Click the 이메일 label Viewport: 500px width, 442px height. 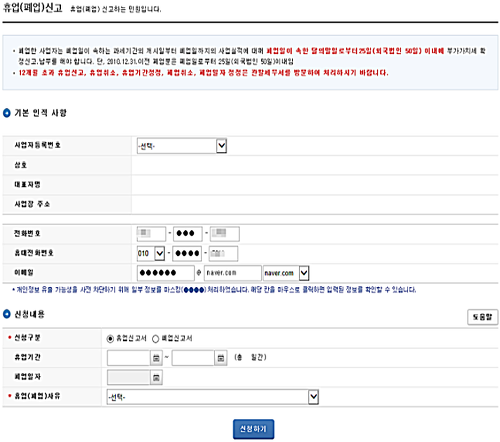click(x=24, y=273)
